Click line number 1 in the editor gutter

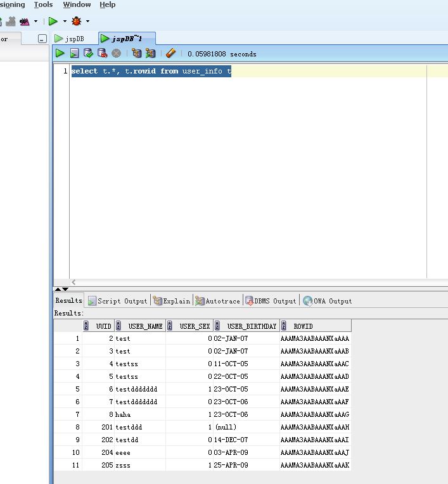[x=65, y=72]
